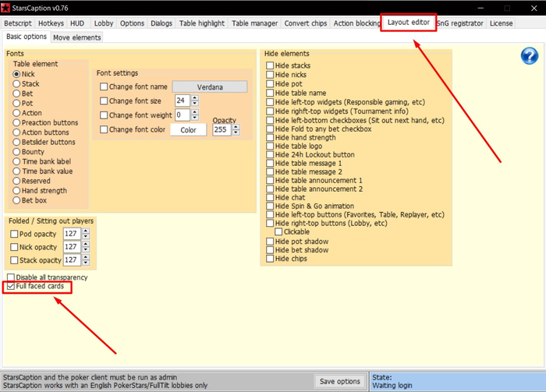Open the Color picker button

[x=189, y=129]
